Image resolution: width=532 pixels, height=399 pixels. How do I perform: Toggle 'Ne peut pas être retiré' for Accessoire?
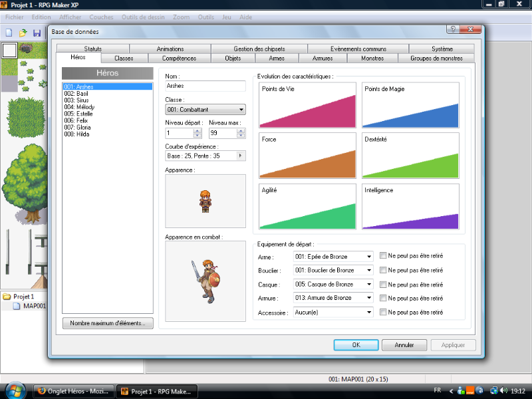[383, 312]
